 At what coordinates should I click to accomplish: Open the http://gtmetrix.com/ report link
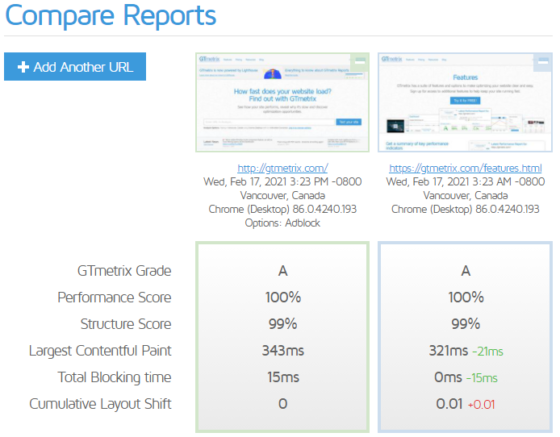point(282,168)
